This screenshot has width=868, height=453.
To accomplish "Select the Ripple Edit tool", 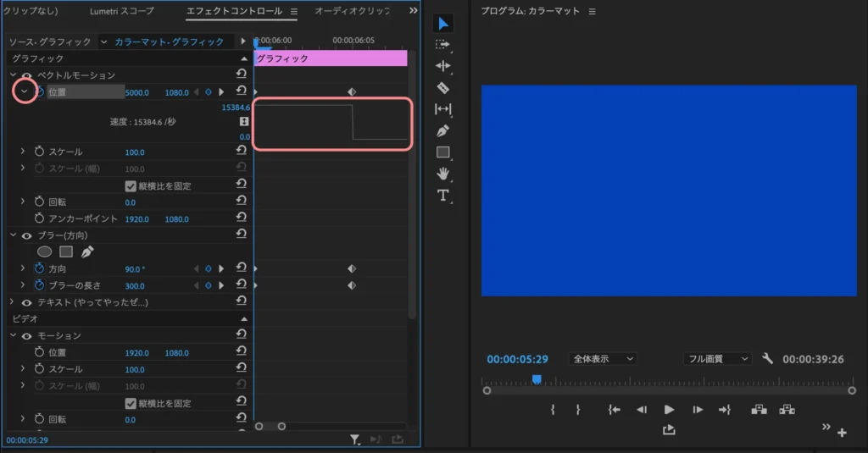I will [x=442, y=66].
